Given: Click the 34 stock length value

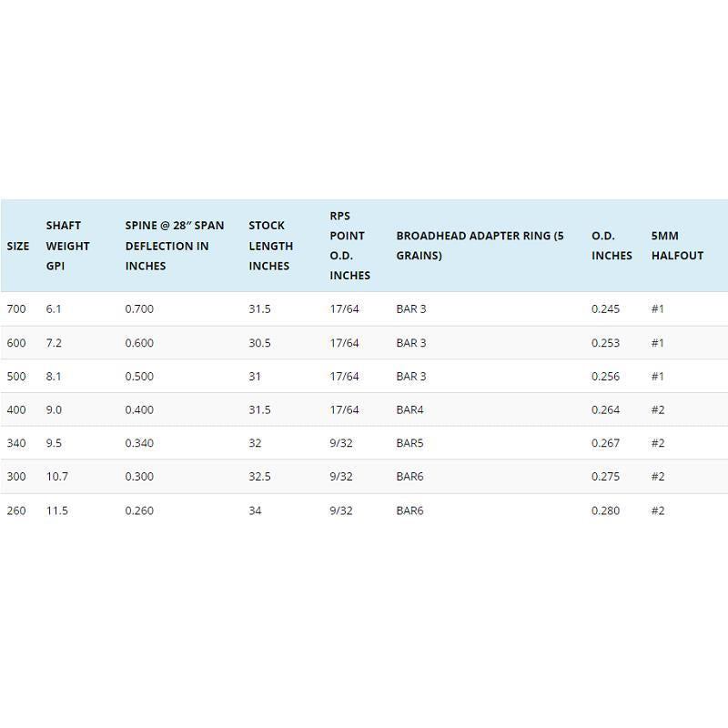Looking at the screenshot, I should point(255,511).
